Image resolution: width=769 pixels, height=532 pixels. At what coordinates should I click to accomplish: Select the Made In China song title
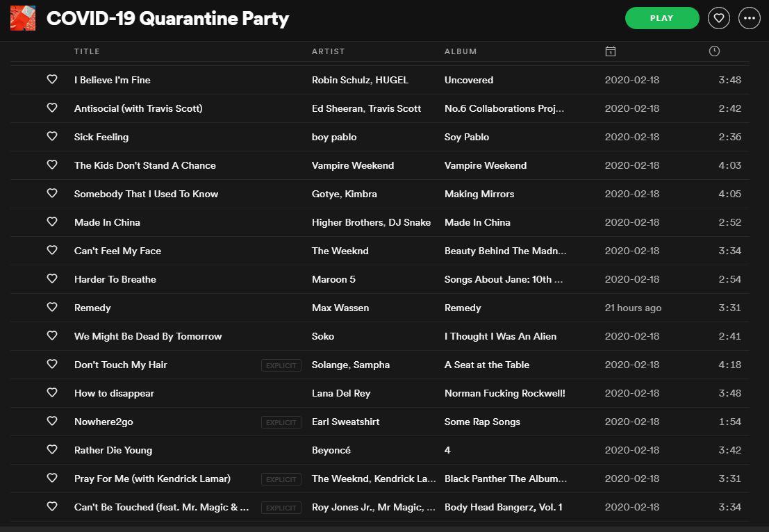107,223
